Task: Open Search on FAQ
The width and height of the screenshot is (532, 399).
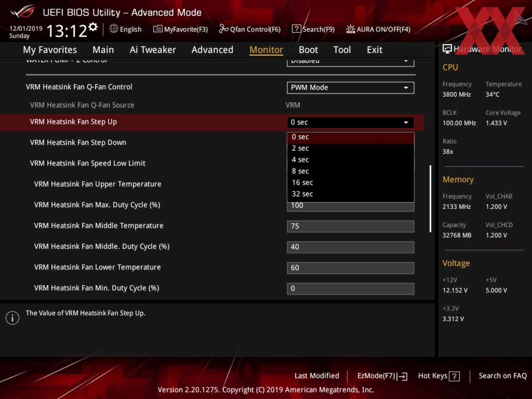Action: [x=503, y=376]
